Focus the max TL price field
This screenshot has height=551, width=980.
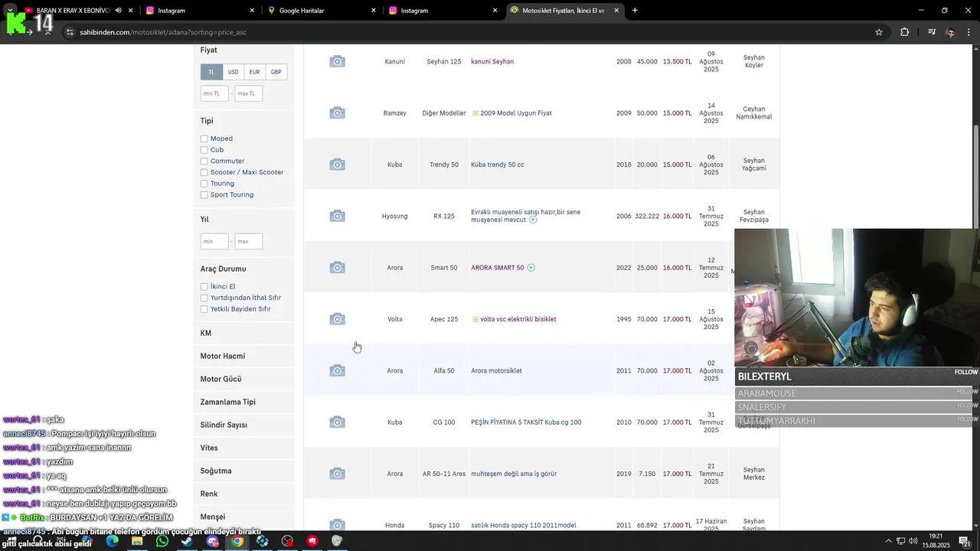click(x=249, y=93)
